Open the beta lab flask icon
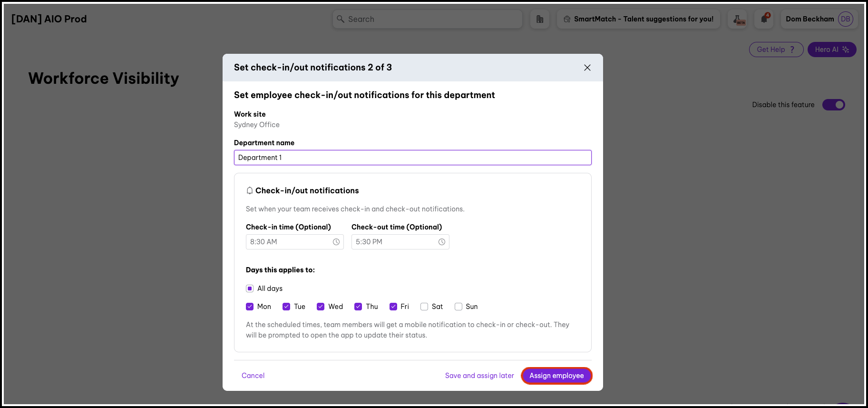The height and width of the screenshot is (408, 868). coord(738,19)
